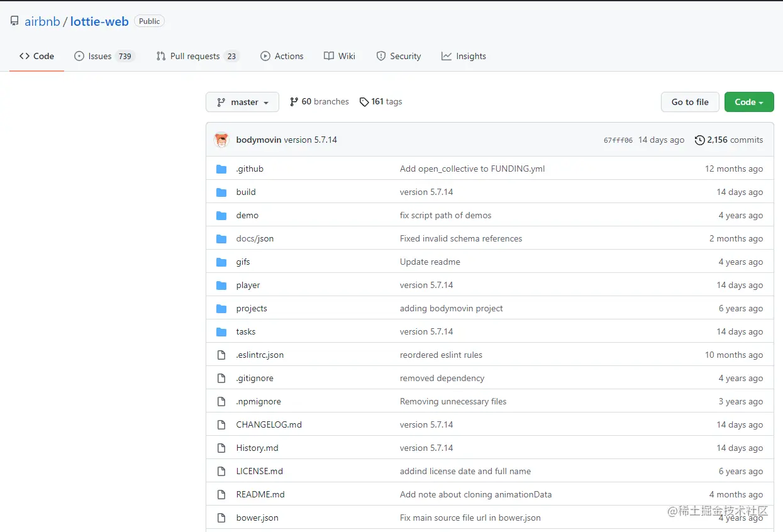Open the lottie-web repository link
Image resolution: width=783 pixels, height=532 pixels.
click(99, 21)
